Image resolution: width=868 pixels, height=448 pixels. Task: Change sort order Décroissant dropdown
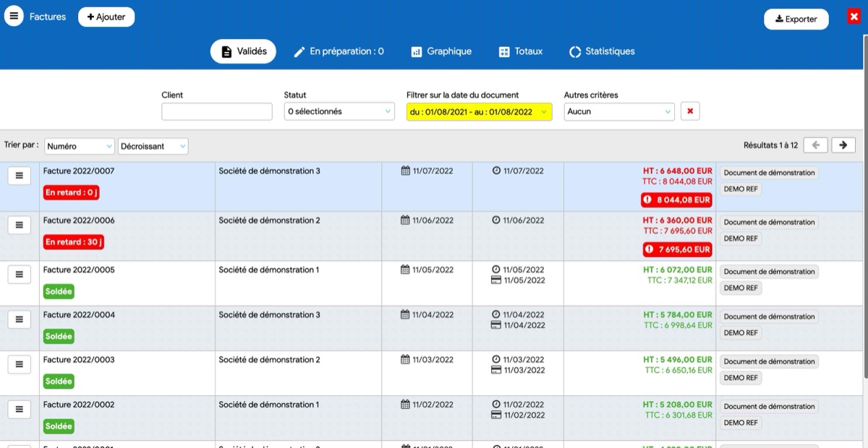(153, 146)
